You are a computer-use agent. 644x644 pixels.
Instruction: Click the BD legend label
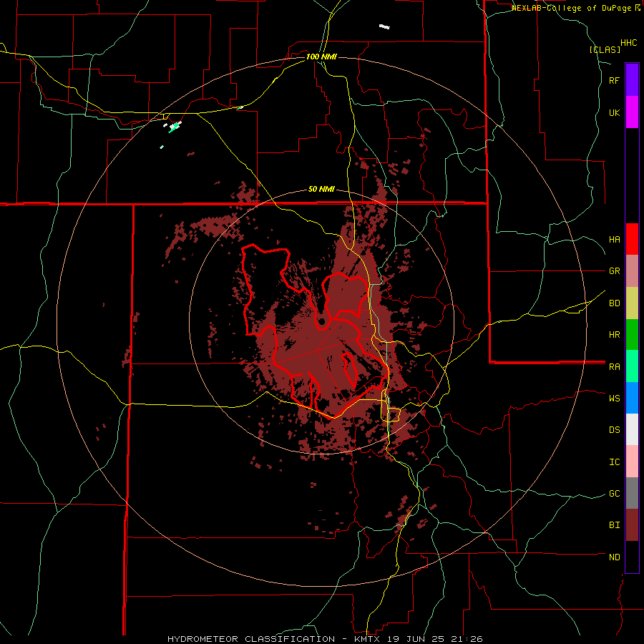coord(615,303)
